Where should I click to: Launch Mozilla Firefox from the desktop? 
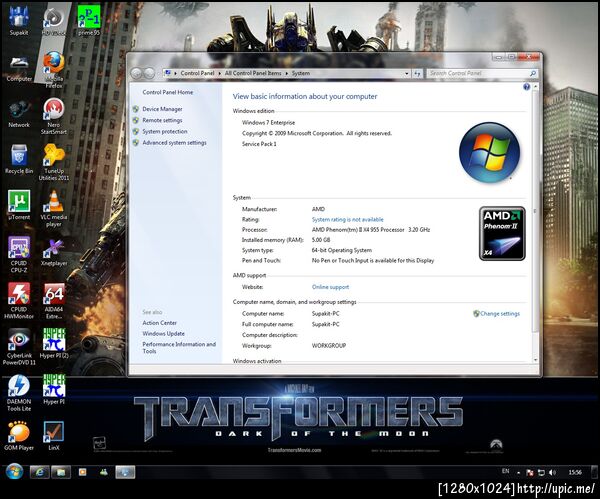[54, 70]
